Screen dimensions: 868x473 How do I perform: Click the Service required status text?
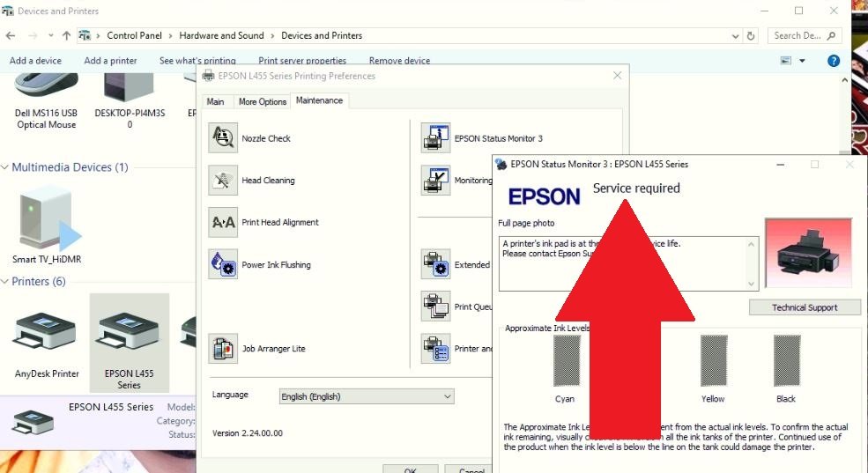click(x=636, y=188)
